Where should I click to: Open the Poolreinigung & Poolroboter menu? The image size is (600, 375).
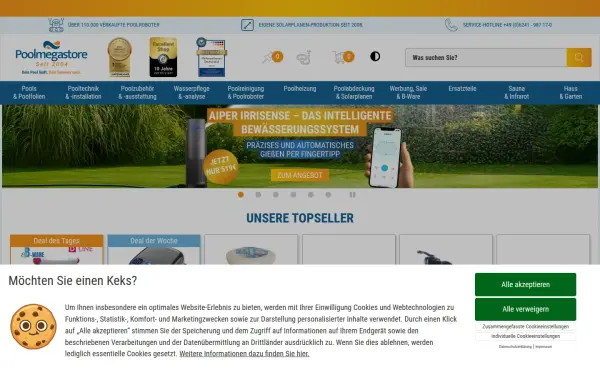246,93
